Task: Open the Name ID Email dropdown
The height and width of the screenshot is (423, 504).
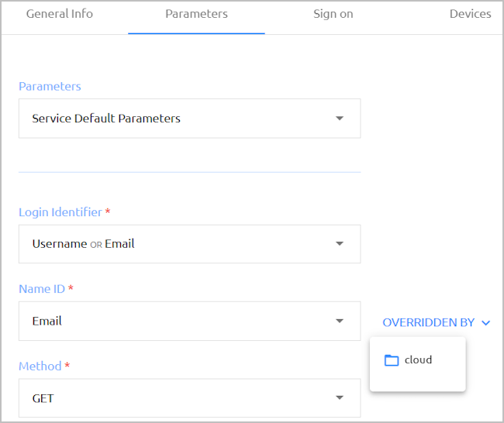Action: pos(190,321)
